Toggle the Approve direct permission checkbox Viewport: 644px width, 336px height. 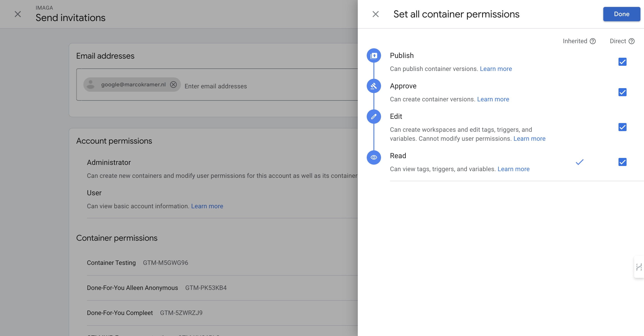tap(622, 92)
